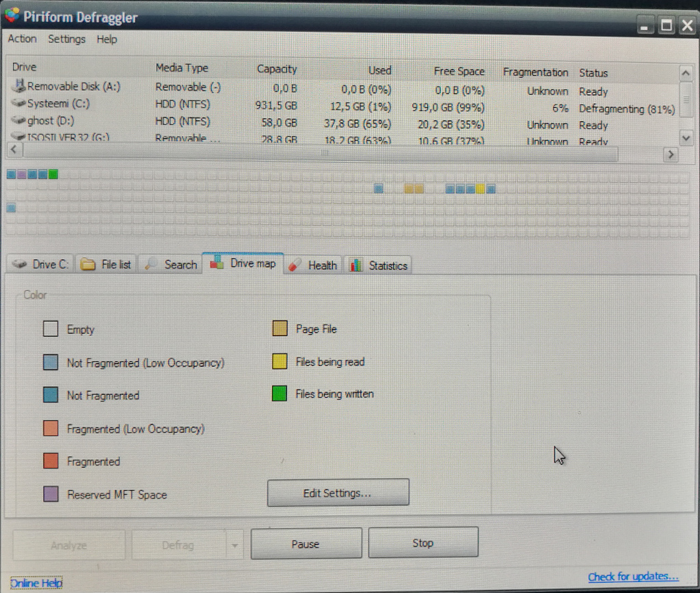Click horizontal scrollbar left arrow

[14, 150]
